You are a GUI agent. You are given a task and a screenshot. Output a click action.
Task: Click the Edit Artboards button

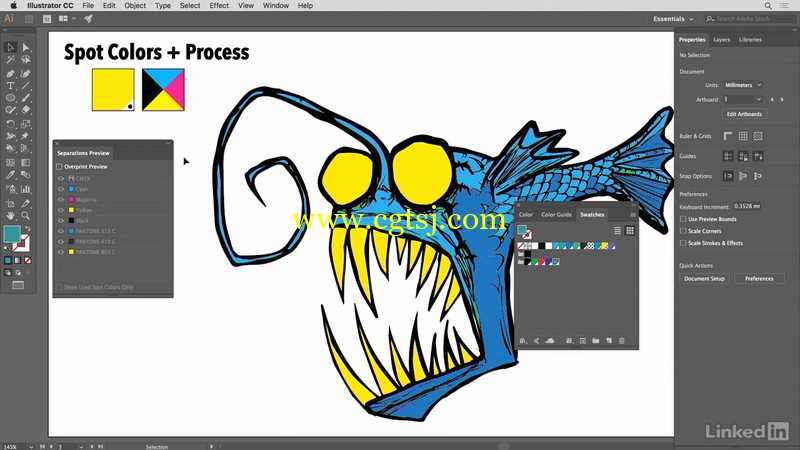click(x=744, y=114)
